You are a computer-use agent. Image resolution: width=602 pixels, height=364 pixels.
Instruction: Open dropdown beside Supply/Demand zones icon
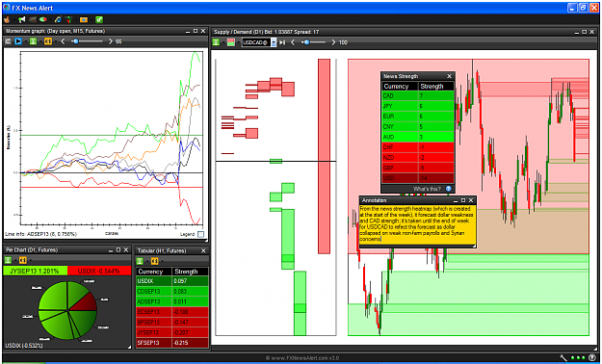[x=239, y=42]
